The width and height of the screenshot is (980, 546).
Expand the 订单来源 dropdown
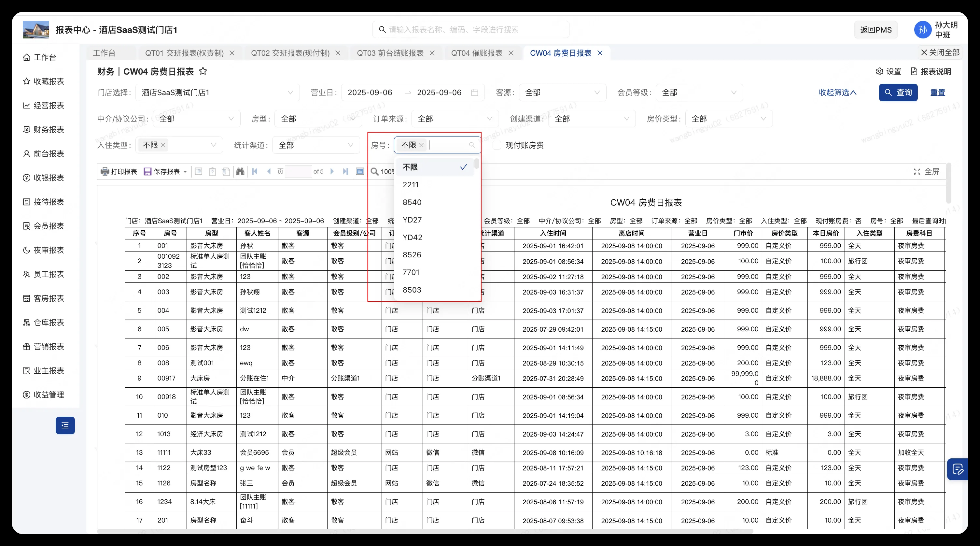pos(455,119)
